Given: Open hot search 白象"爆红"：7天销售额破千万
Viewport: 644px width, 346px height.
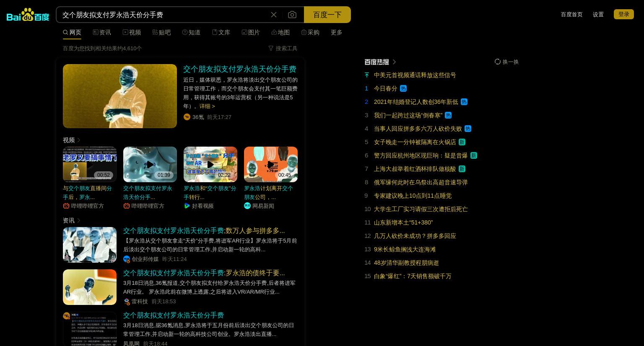Looking at the screenshot, I should 413,276.
